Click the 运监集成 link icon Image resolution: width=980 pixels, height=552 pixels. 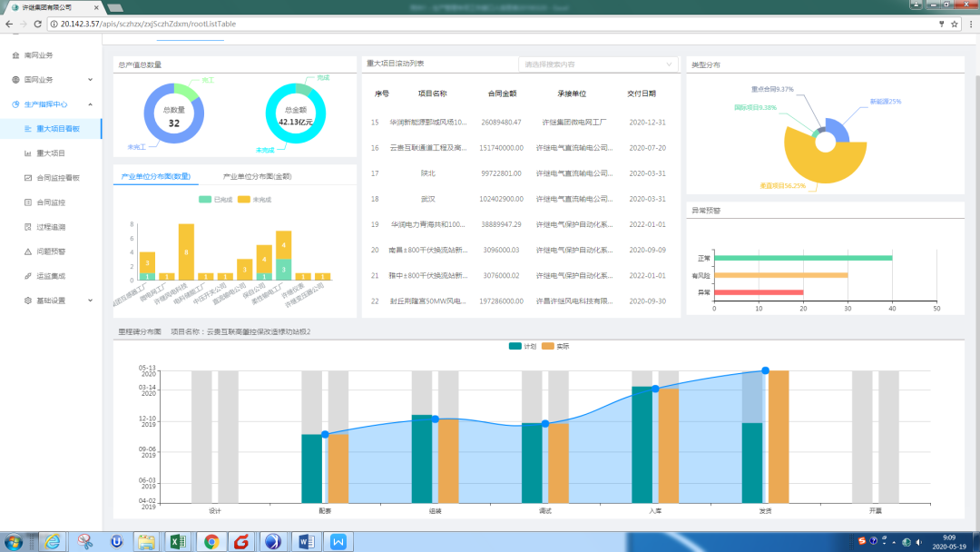(27, 276)
